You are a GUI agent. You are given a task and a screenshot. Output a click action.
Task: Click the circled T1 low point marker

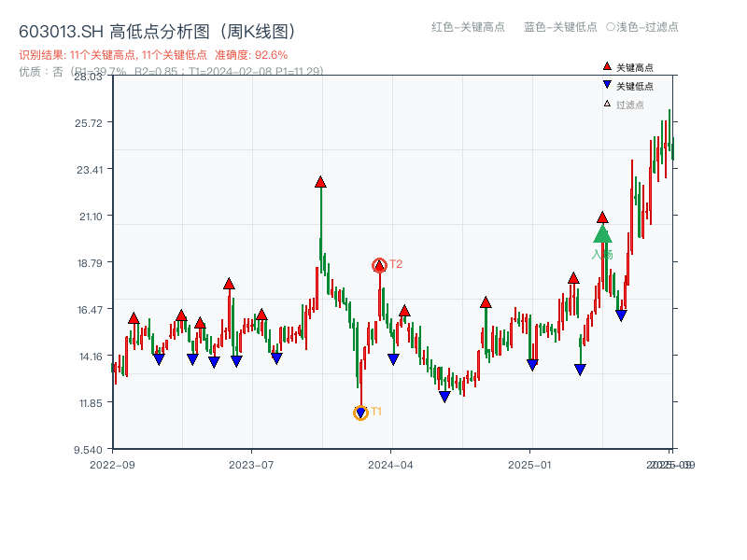click(360, 411)
